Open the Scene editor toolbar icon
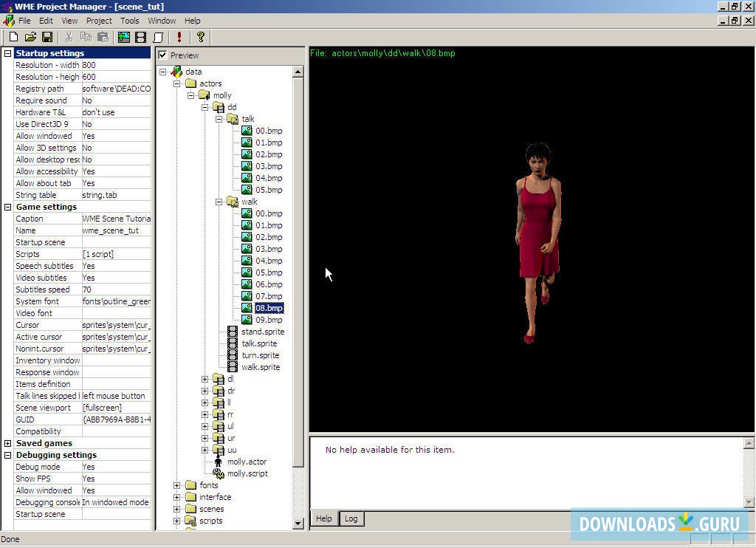This screenshot has height=548, width=756. [124, 37]
